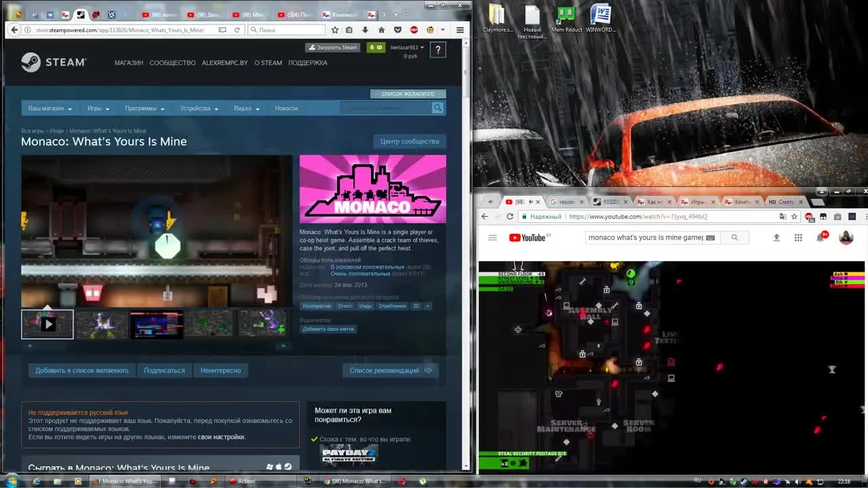Click the Firefox Поиск search field
Viewport: 868px width, 488px height.
point(286,30)
